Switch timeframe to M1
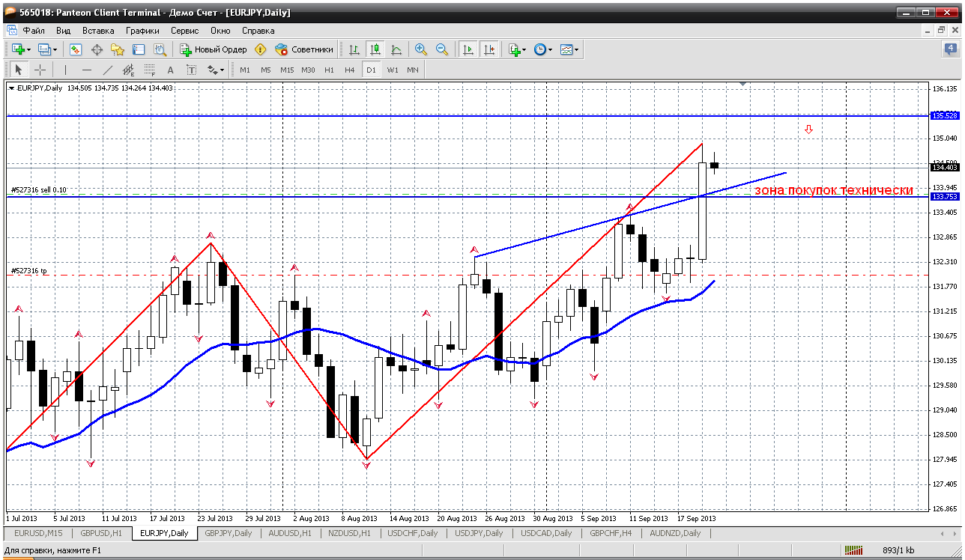965x560 pixels. 245,70
